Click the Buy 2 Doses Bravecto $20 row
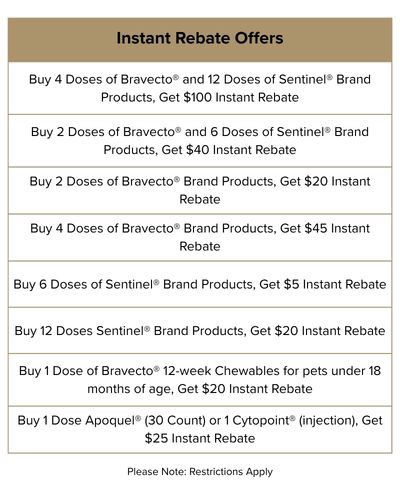Image resolution: width=400 pixels, height=500 pixels. (200, 190)
